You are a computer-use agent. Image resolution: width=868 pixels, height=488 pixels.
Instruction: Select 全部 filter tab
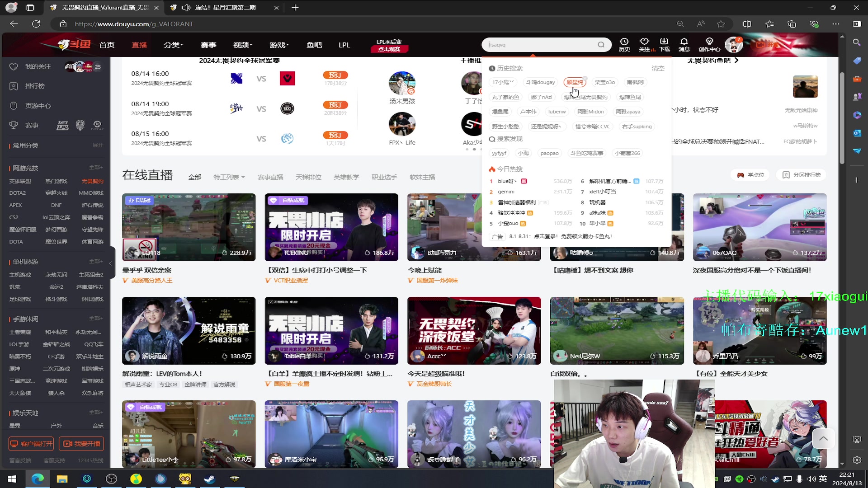195,177
